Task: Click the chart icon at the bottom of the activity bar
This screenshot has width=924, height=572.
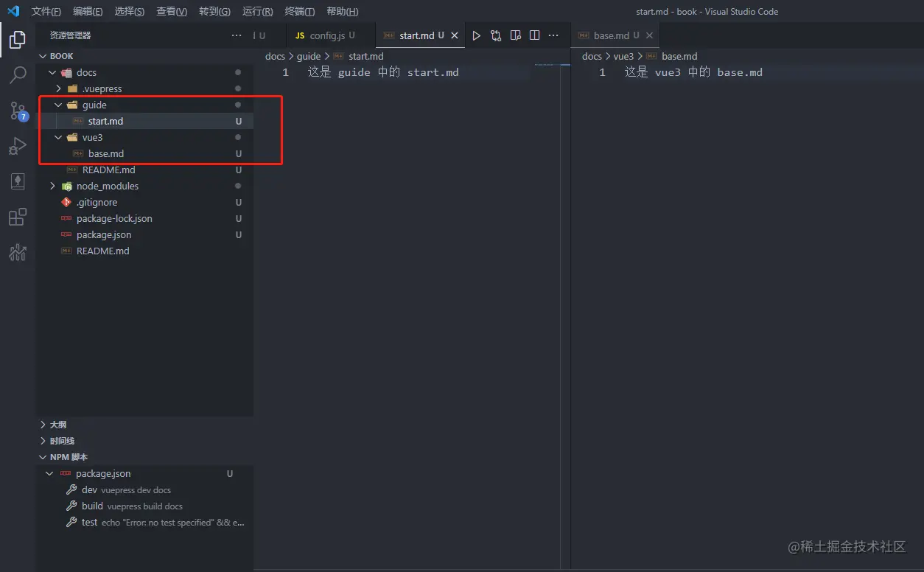Action: tap(18, 252)
